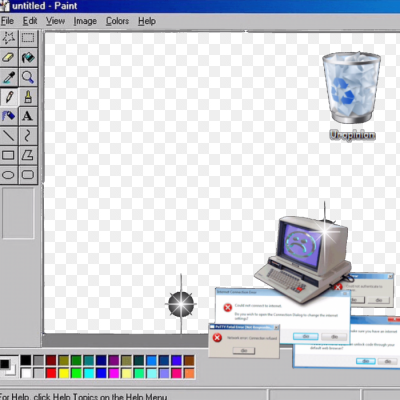Open the Image menu
The width and height of the screenshot is (400, 400).
coord(85,21)
